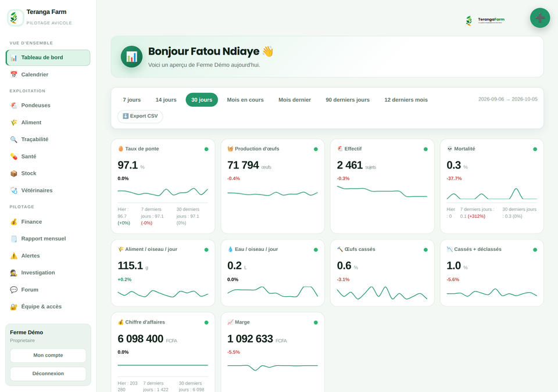Open Mon compte
The height and width of the screenshot is (392, 558).
(x=48, y=355)
